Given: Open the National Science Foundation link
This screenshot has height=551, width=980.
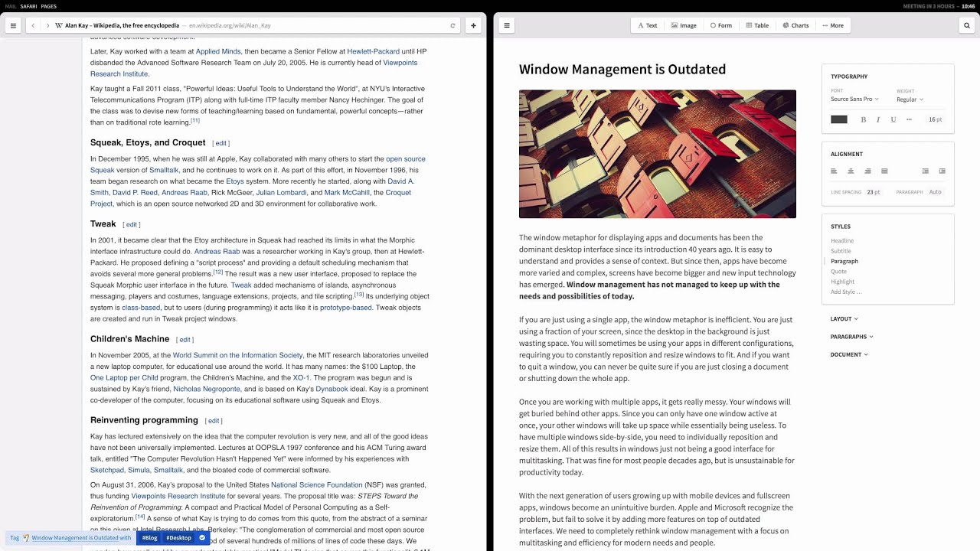Looking at the screenshot, I should (x=317, y=485).
